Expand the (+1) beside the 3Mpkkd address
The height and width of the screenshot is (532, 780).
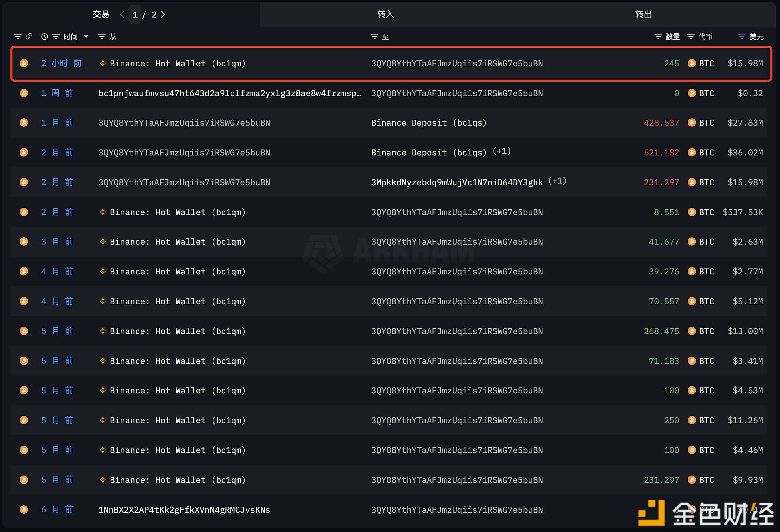[557, 181]
